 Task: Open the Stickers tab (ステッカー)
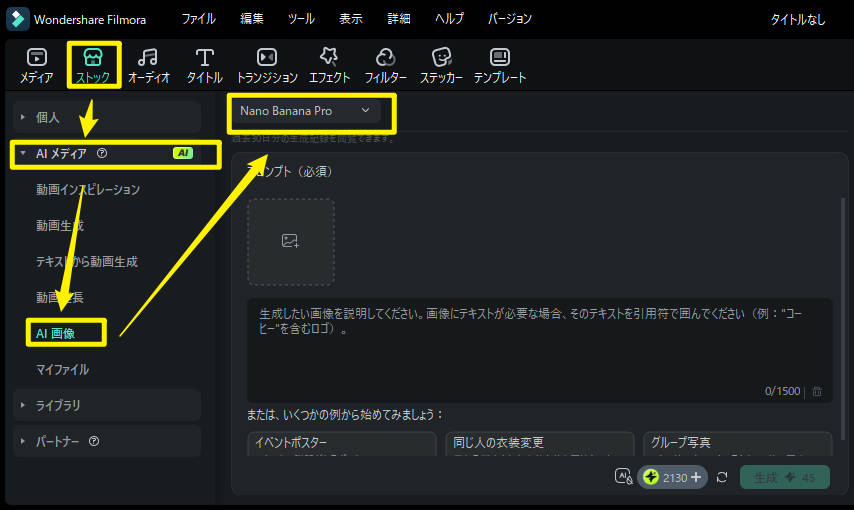tap(441, 65)
